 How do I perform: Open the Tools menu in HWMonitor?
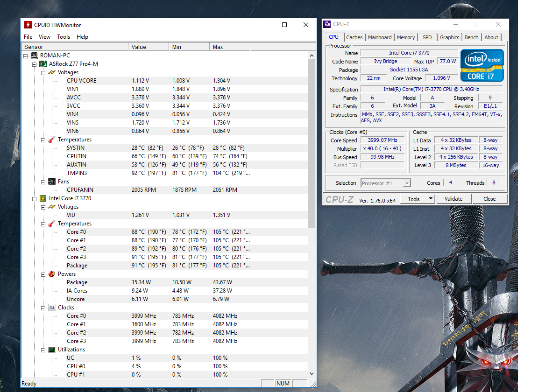coord(64,37)
